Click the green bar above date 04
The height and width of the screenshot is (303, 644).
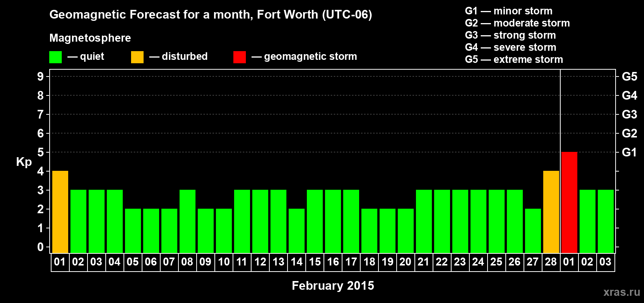[114, 221]
